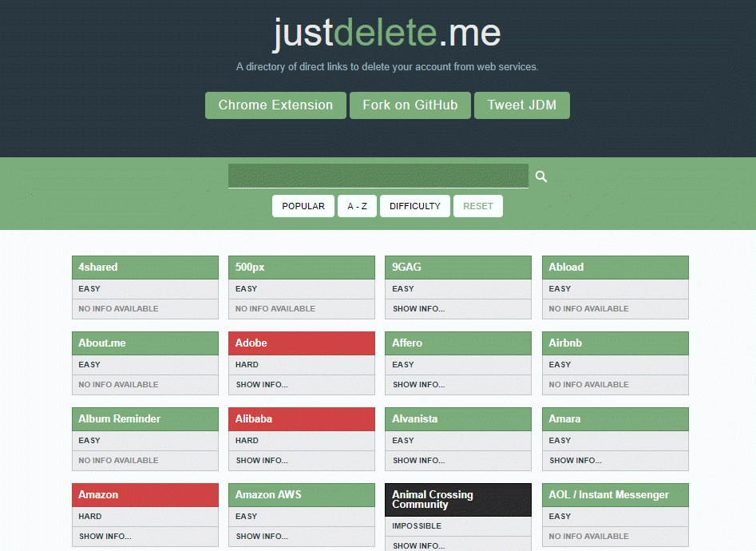The image size is (756, 551).
Task: Open the justdelete.me logo title
Action: (386, 33)
